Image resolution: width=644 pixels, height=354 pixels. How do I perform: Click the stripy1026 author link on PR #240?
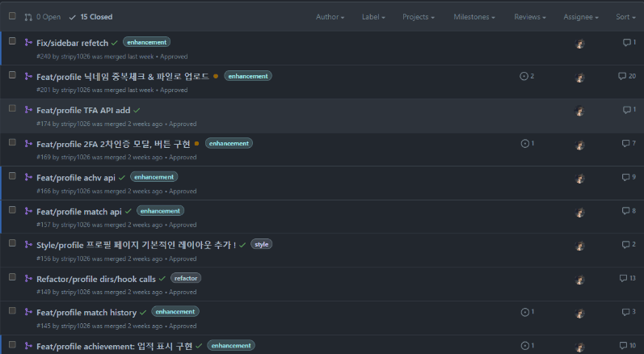click(76, 57)
